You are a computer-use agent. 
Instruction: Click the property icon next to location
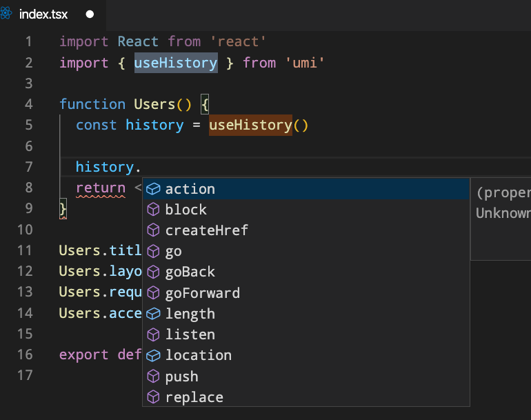click(x=153, y=355)
